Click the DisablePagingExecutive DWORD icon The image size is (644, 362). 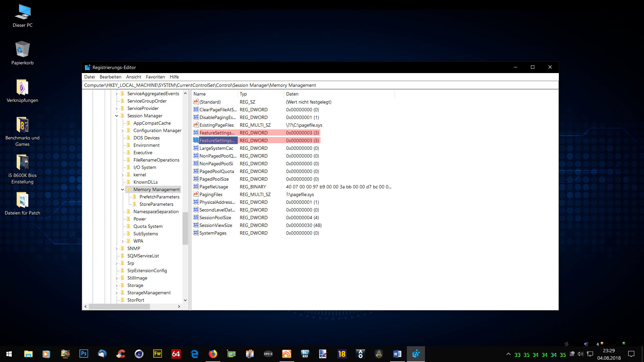coord(196,117)
